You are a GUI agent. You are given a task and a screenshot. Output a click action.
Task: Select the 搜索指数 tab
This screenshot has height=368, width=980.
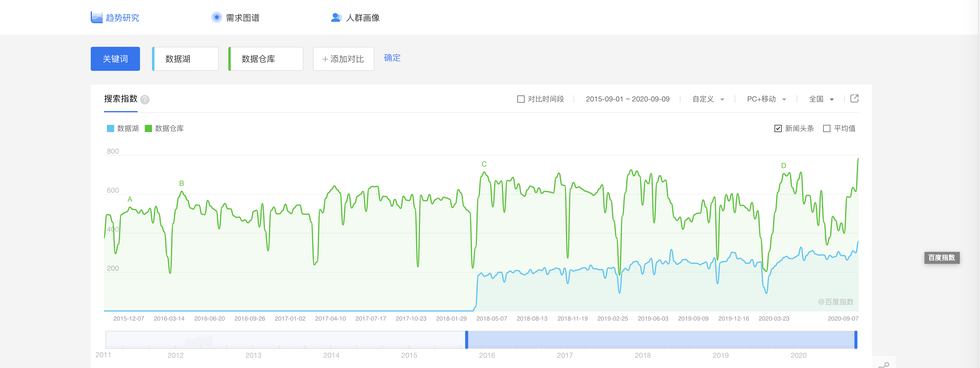(x=120, y=99)
